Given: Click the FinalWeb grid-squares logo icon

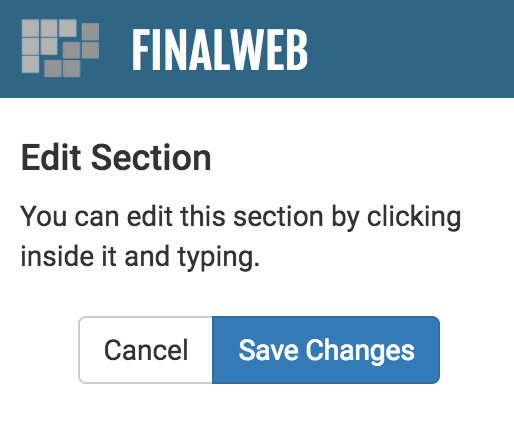Looking at the screenshot, I should (60, 48).
